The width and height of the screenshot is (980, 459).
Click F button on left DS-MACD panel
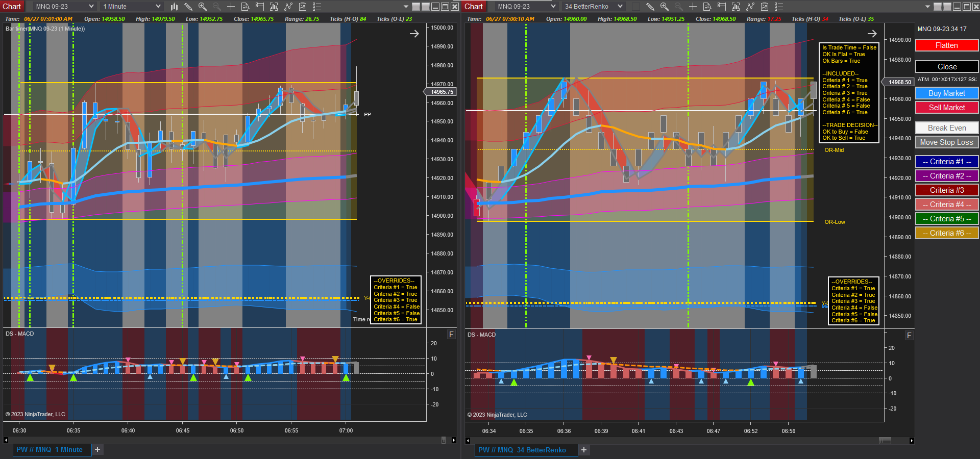coord(451,335)
